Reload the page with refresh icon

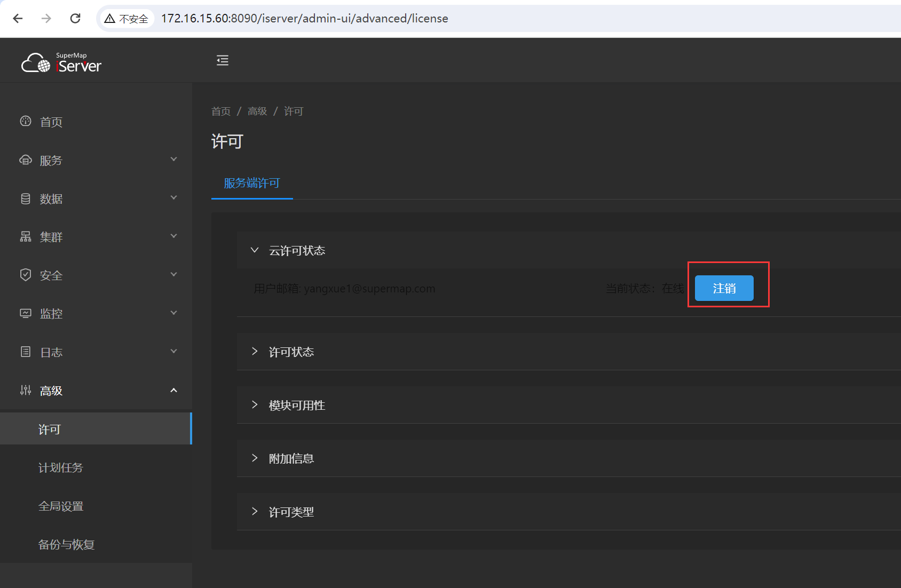tap(75, 19)
